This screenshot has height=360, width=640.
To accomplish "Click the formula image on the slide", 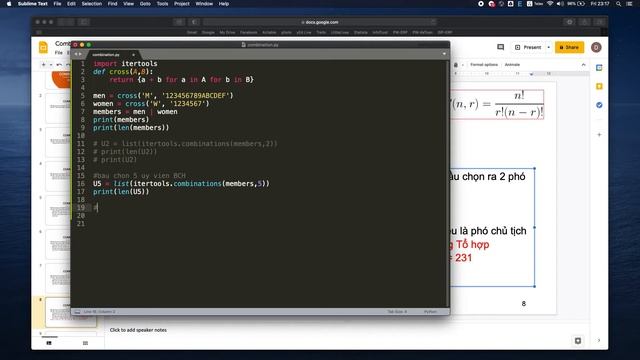I will [497, 104].
